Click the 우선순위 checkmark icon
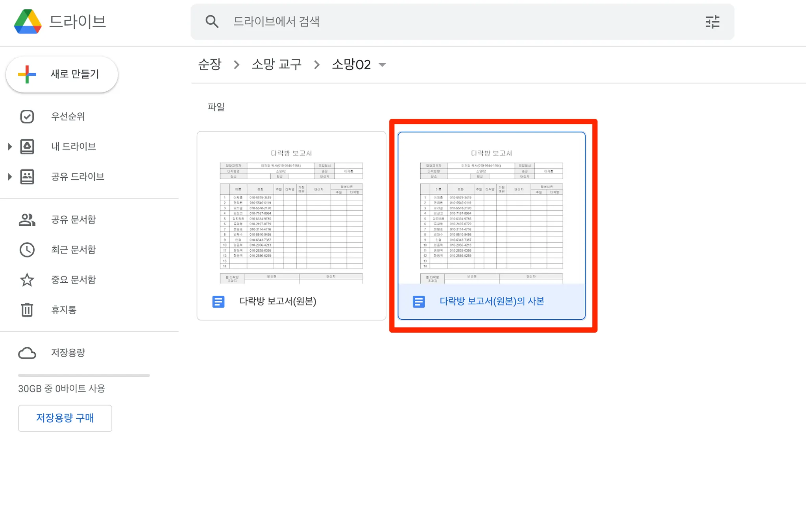 (x=27, y=116)
